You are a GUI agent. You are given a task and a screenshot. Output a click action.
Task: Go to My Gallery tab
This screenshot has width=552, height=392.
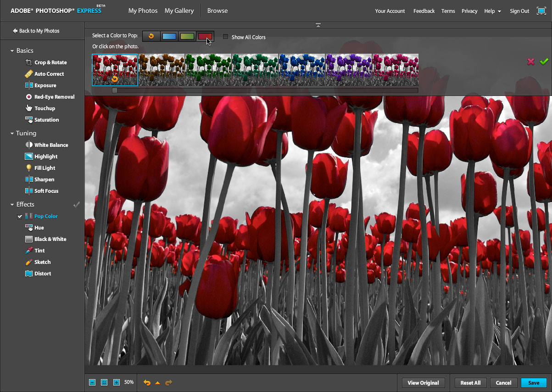179,11
